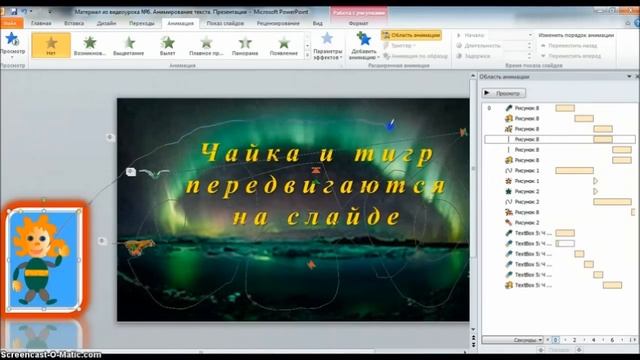Viewport: 640px width, 360px height.
Task: Open the Секунды timeline zoom dropdown
Action: 513,340
